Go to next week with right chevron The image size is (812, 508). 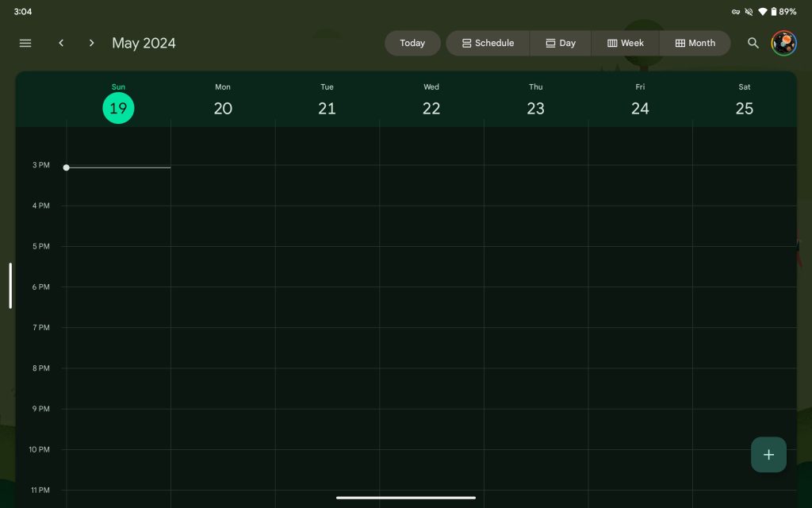(x=91, y=43)
